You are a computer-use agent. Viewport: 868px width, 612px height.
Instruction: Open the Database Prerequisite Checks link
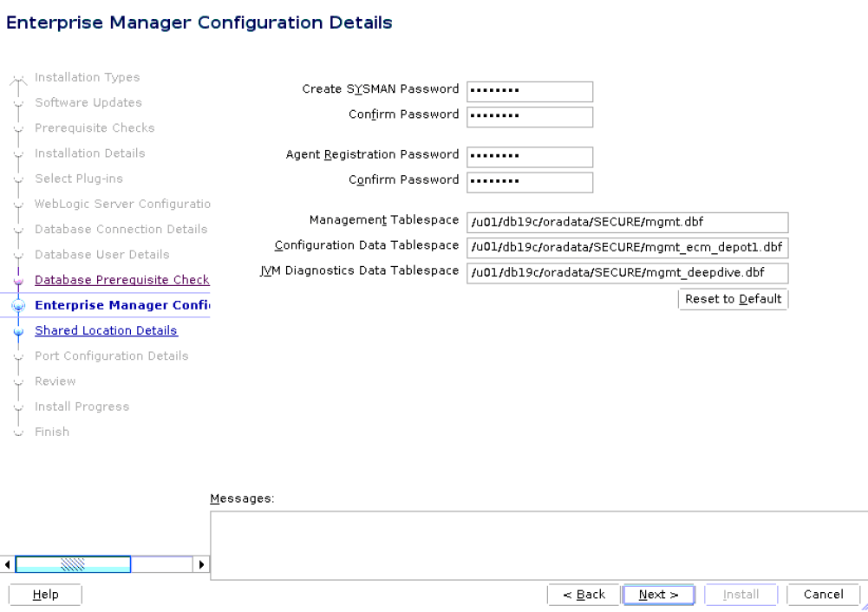coord(121,280)
